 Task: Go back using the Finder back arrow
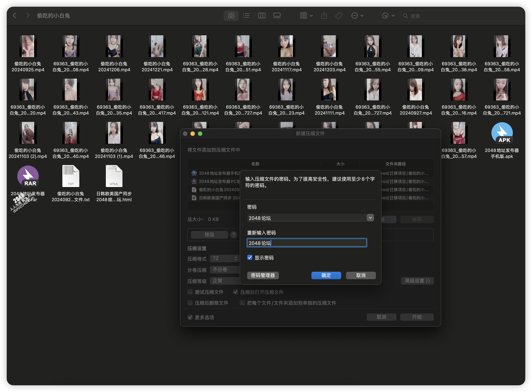pos(15,16)
